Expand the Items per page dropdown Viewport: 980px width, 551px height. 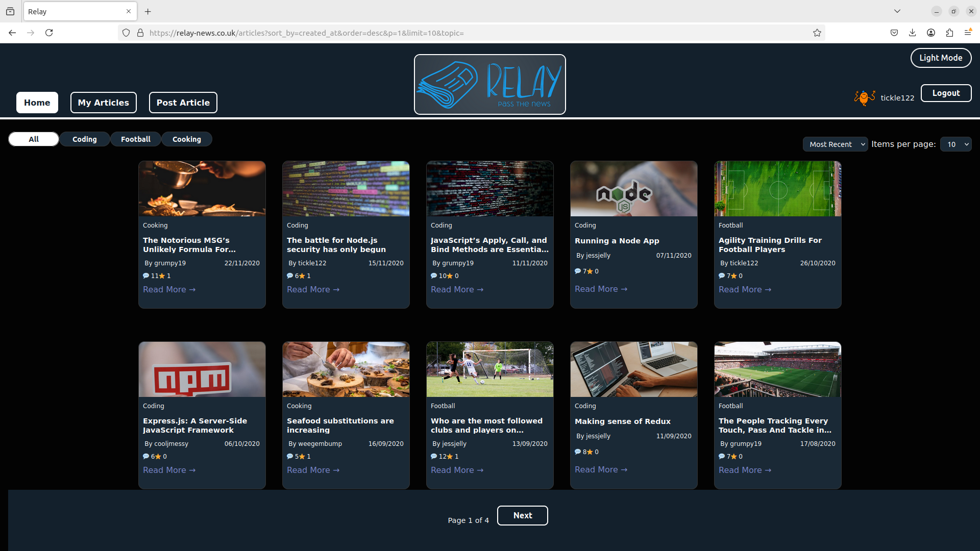[x=955, y=144]
